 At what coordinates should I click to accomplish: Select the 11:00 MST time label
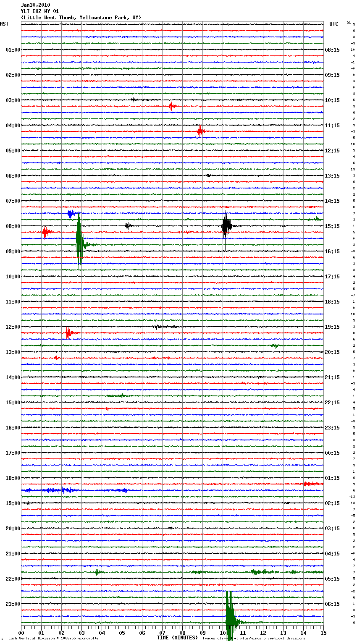click(13, 302)
